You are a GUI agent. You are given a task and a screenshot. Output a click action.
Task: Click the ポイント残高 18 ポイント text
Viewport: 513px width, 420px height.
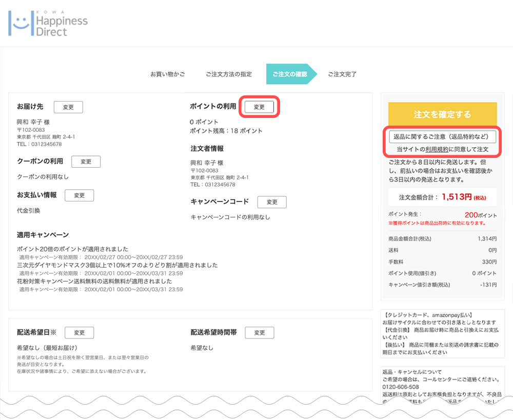click(226, 131)
